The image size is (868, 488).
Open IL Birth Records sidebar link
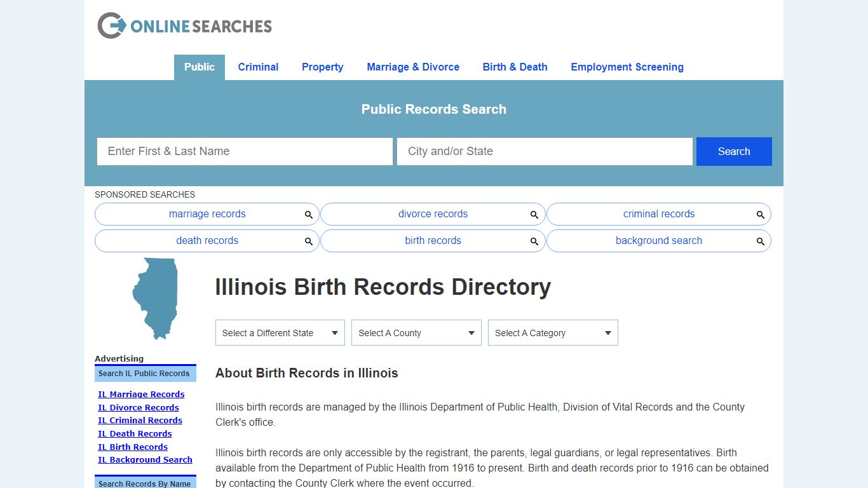tap(133, 447)
